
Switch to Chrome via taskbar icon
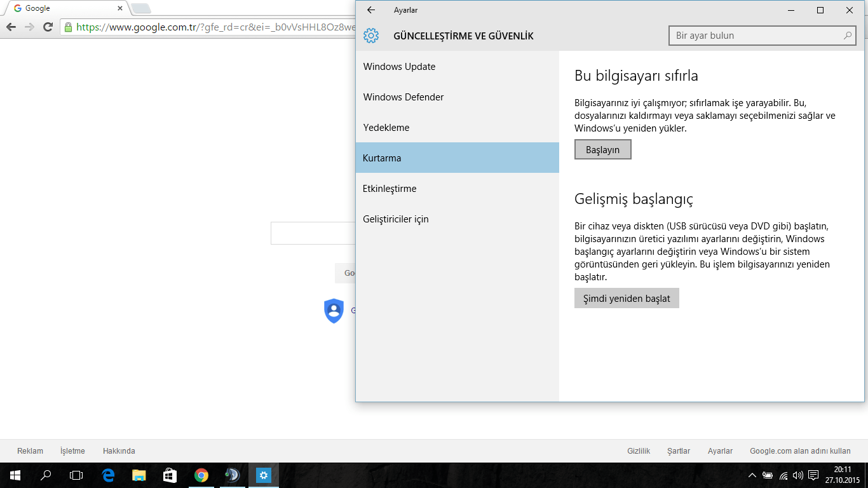201,475
